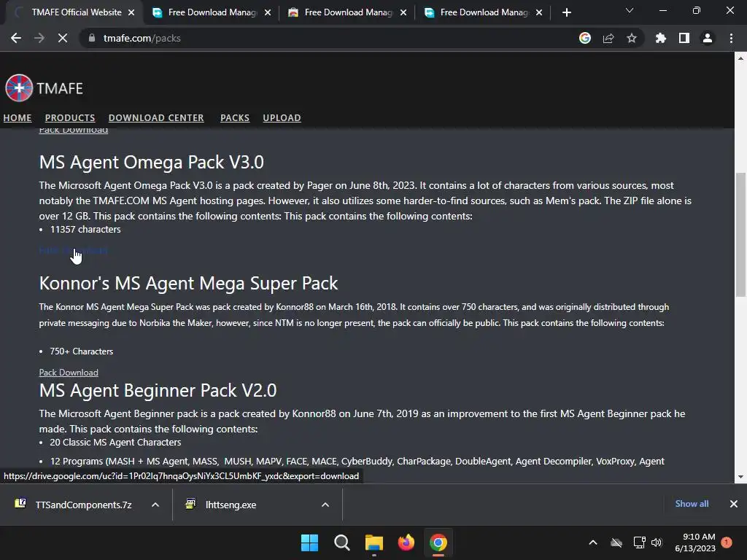The width and height of the screenshot is (747, 560).
Task: Share this page via share icon
Action: point(608,38)
